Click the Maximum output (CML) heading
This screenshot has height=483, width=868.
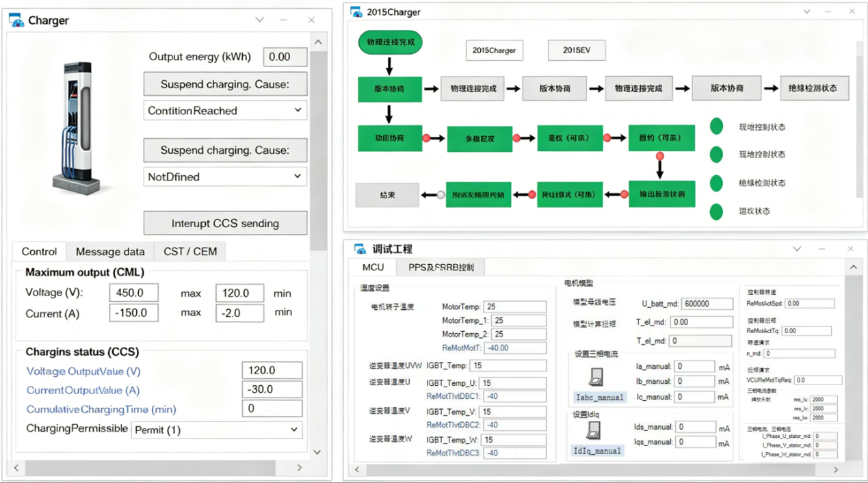click(x=85, y=272)
